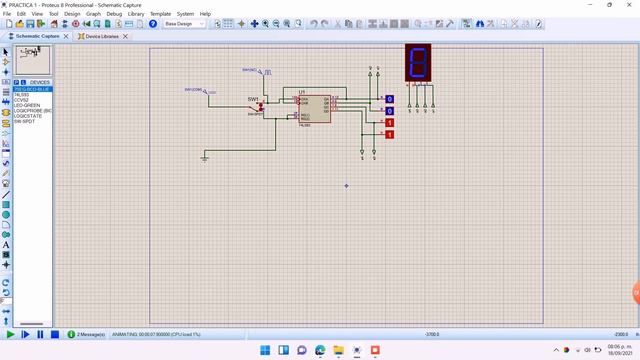
Task: Click the L library manage button
Action: pos(23,82)
